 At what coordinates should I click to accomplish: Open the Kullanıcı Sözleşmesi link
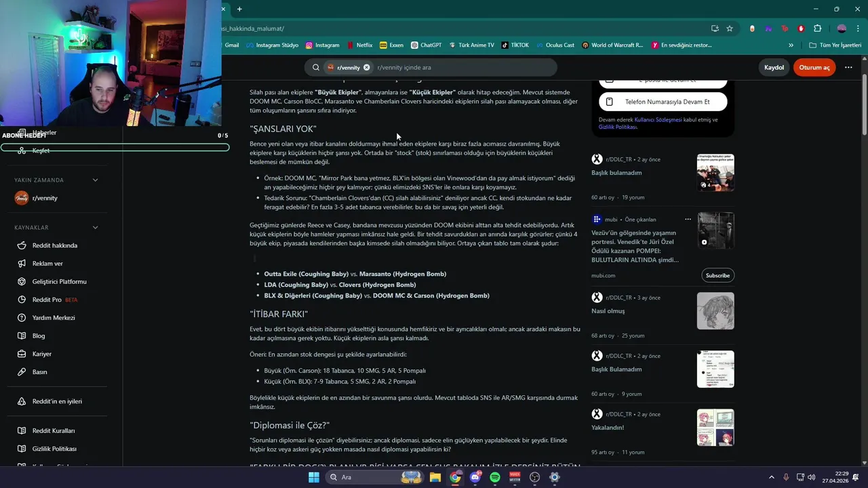tap(658, 120)
